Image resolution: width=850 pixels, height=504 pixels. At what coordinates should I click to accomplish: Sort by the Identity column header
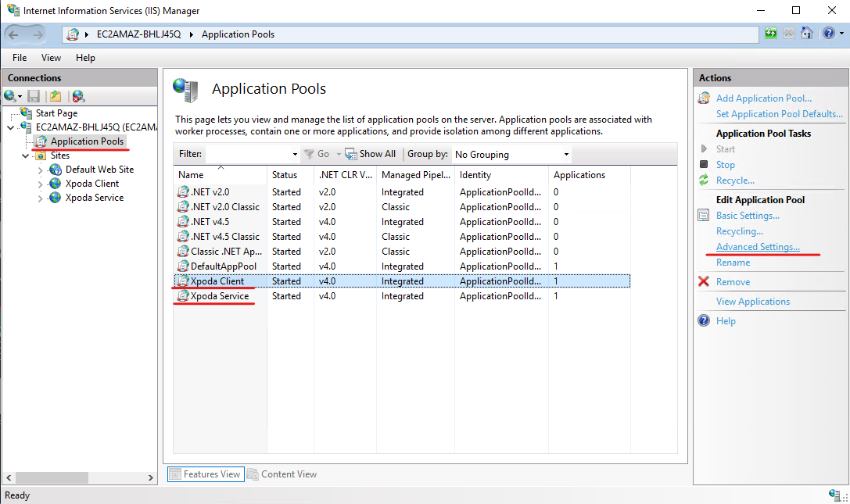click(501, 175)
